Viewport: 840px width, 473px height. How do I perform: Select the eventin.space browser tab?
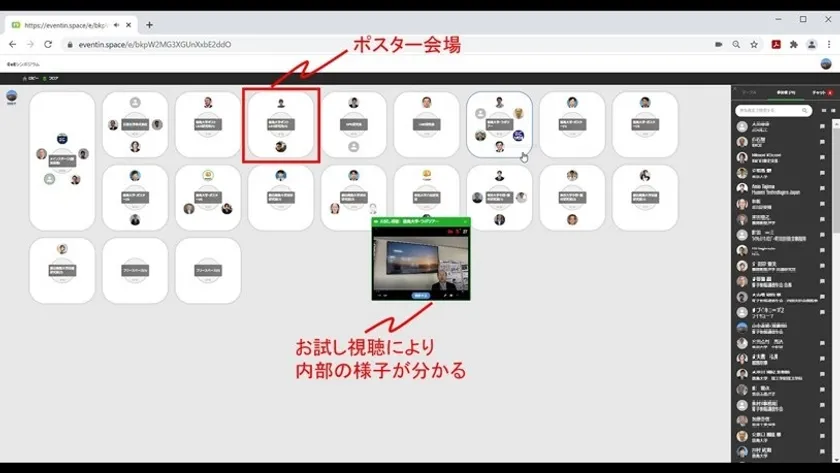(x=71, y=25)
